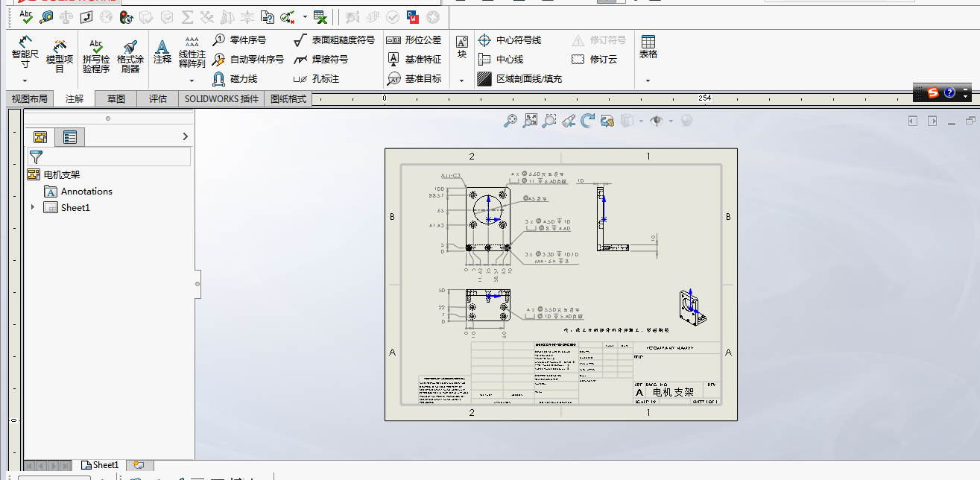Select the Annotations folder

pyautogui.click(x=78, y=192)
